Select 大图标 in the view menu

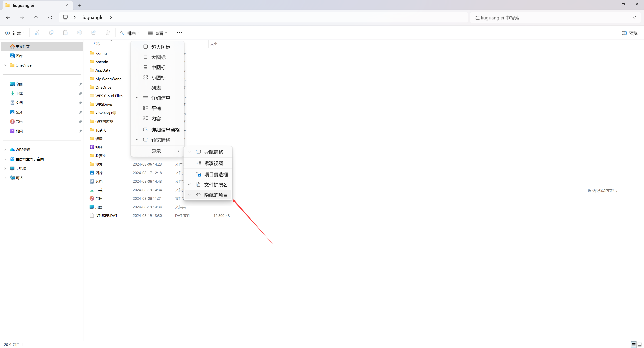click(x=158, y=57)
